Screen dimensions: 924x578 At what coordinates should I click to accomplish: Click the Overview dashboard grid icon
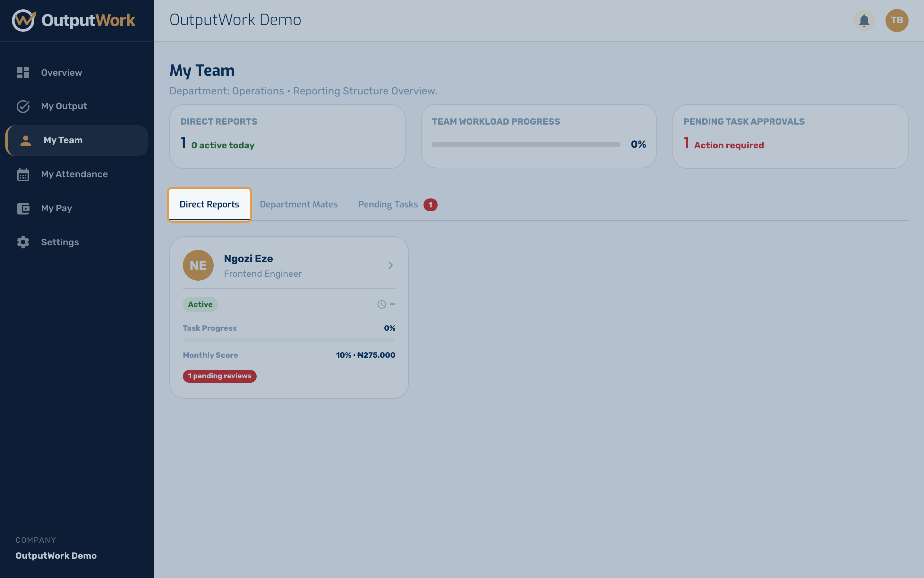[x=23, y=73]
